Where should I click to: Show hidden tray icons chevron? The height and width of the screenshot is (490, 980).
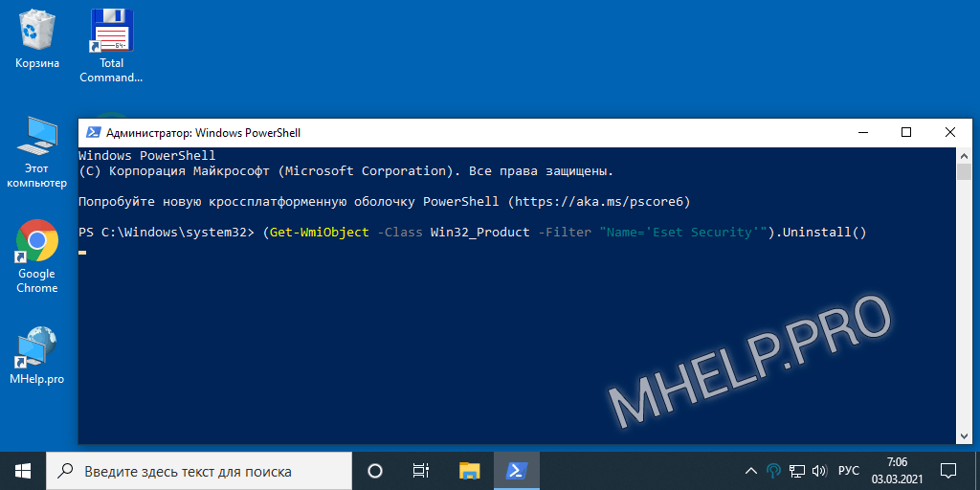(x=751, y=471)
